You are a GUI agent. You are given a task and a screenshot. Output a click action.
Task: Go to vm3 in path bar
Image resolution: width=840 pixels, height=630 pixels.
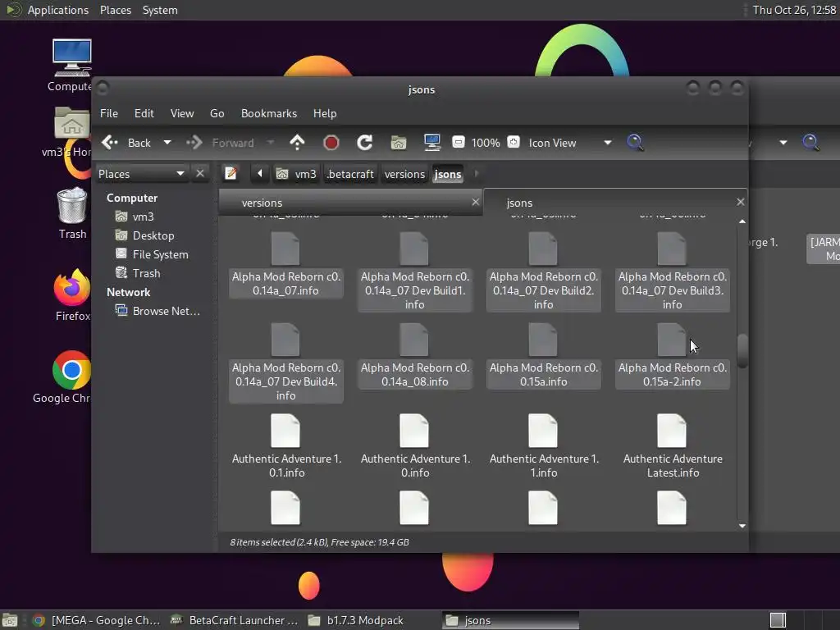pos(297,174)
